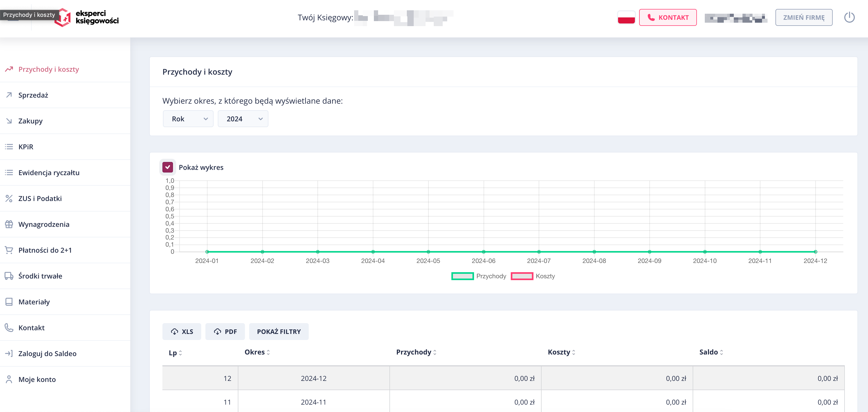Click the 2024-12 row in table
Viewport: 868px width, 412px height.
coord(313,378)
